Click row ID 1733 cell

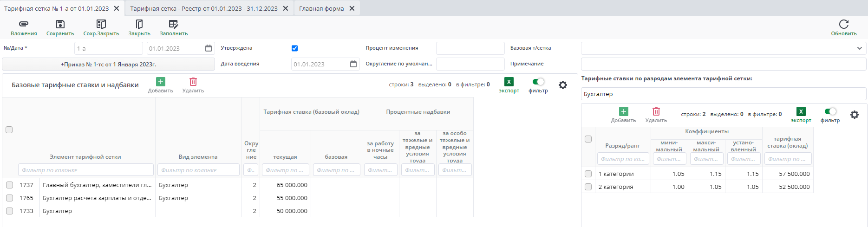point(27,211)
